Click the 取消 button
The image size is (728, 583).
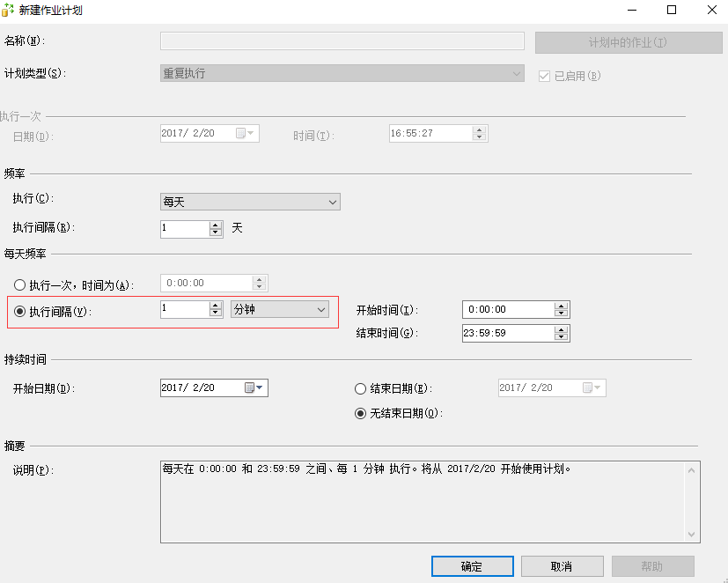pyautogui.click(x=562, y=566)
